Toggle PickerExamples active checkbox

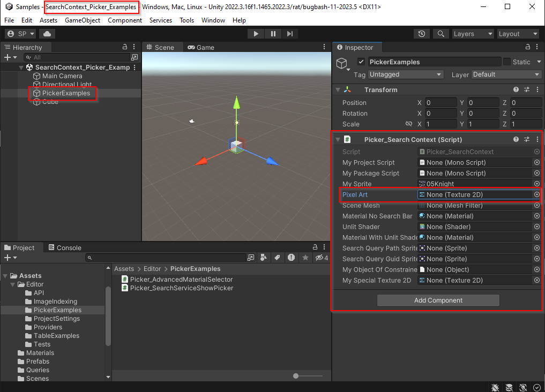point(361,62)
